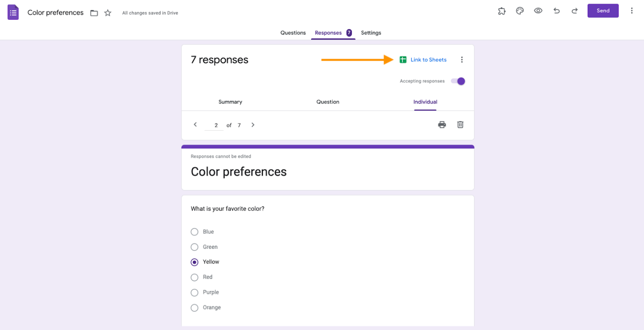Select the Blue radio option
This screenshot has height=330, width=644.
195,232
